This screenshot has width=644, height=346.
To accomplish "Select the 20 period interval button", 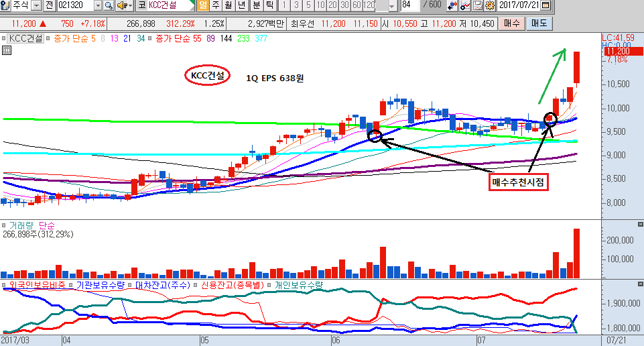I will coord(333,5).
